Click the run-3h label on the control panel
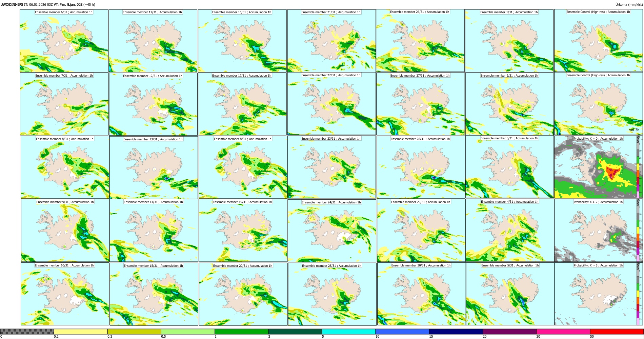644x339 pixels. (634, 130)
